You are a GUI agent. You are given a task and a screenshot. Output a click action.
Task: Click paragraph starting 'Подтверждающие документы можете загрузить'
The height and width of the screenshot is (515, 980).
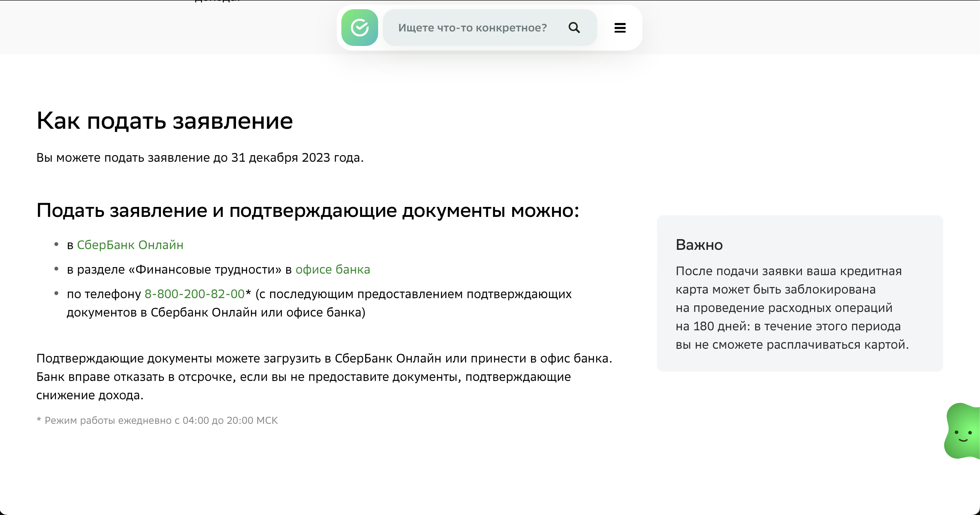point(324,358)
